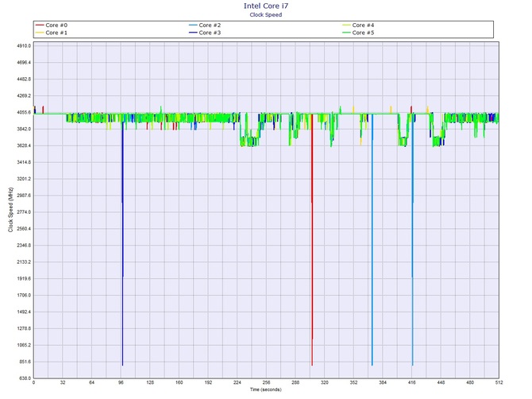Click the red downward spike near 306 seconds
Viewport: 532px width, 399px height.
coord(312,239)
